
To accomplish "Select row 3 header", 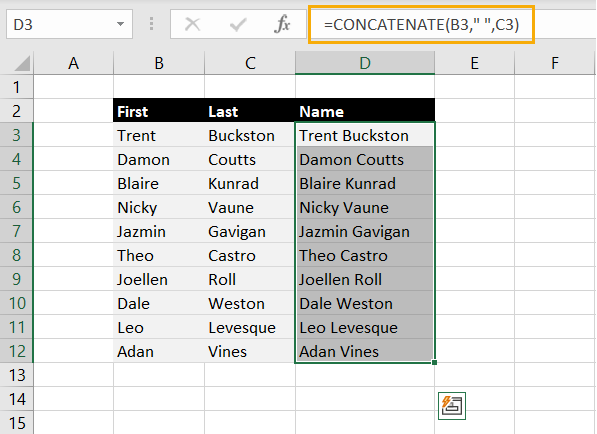I will [16, 135].
